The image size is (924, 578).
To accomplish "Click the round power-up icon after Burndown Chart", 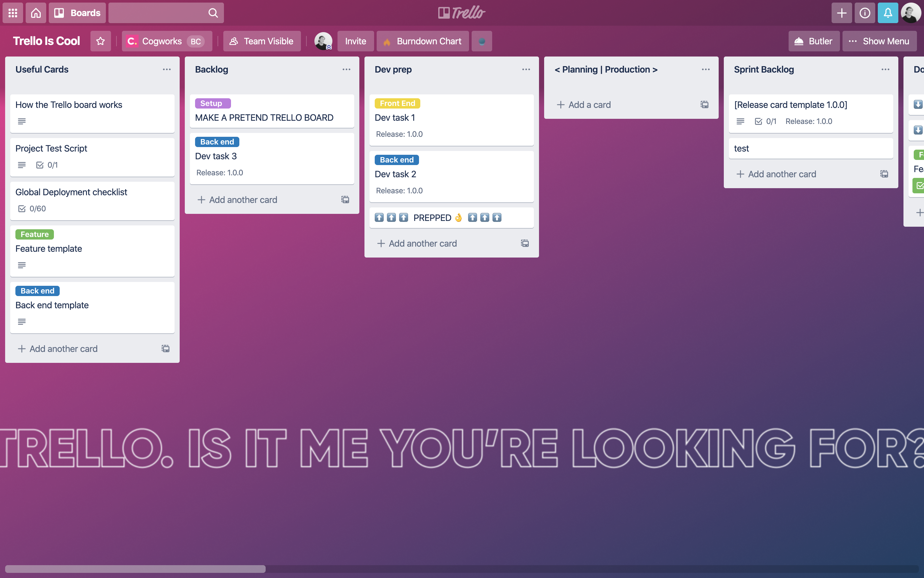I will (482, 41).
